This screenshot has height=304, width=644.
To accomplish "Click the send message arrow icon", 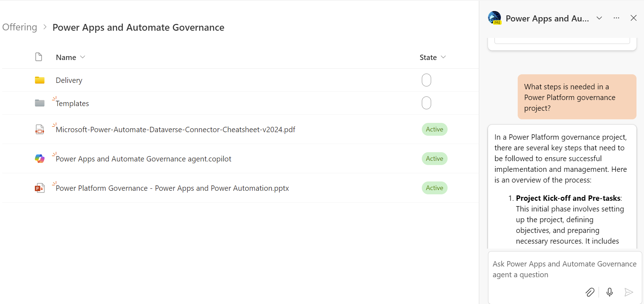I will [629, 292].
